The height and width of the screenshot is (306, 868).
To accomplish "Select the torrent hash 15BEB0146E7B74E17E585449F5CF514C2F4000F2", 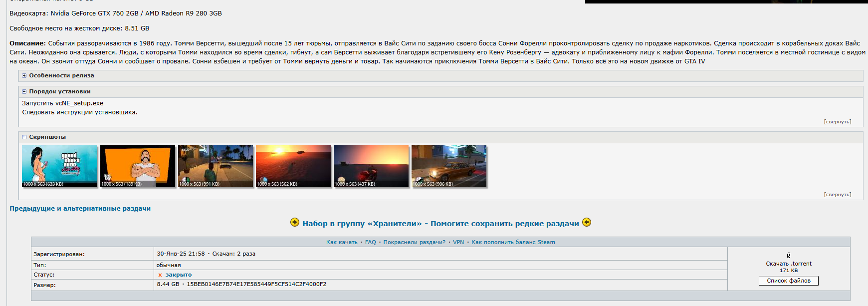I will pos(256,285).
